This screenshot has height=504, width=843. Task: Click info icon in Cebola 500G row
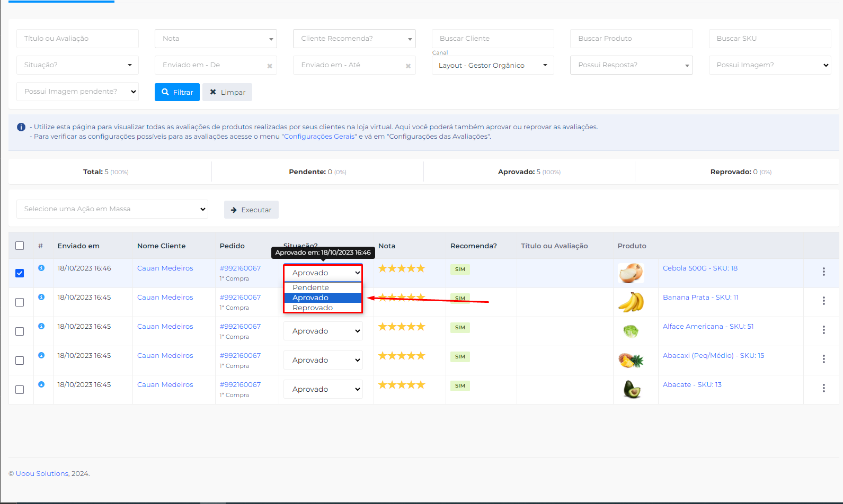[x=41, y=268]
